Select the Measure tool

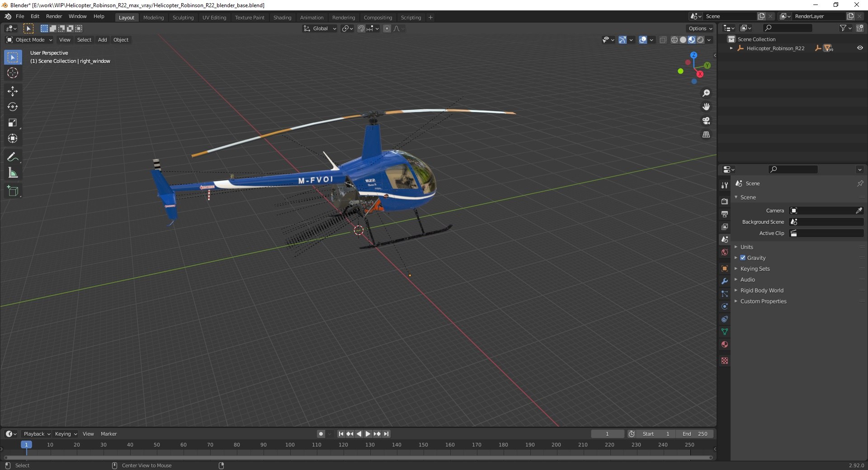13,173
